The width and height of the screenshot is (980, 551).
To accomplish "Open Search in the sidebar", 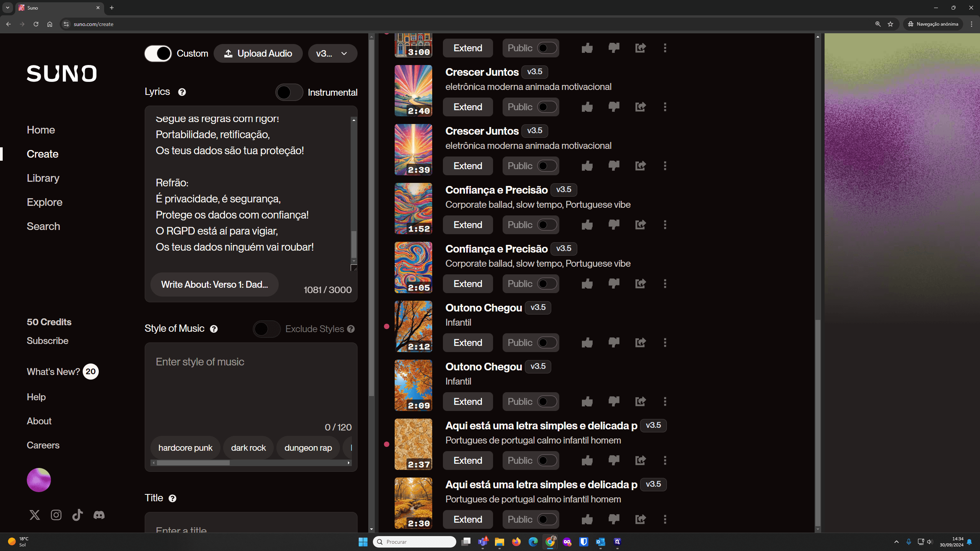I will point(43,226).
